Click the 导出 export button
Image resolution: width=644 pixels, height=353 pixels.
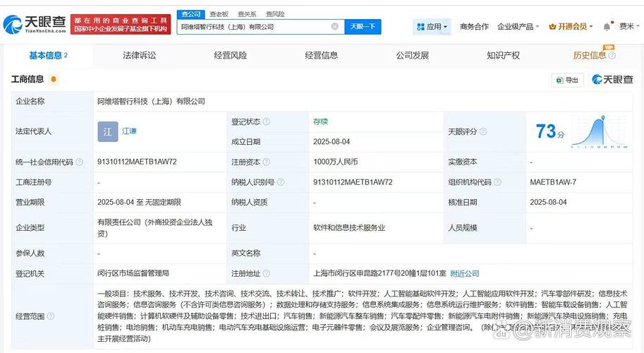pos(567,80)
